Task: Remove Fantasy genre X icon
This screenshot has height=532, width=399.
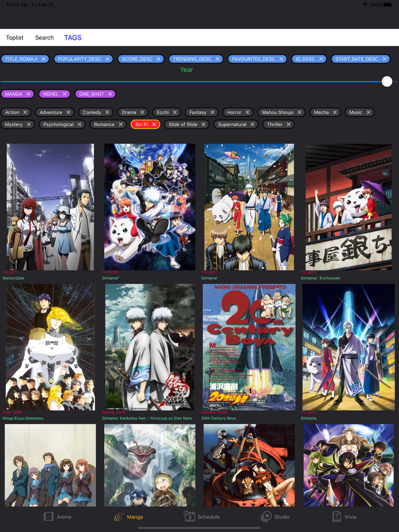Action: [213, 112]
